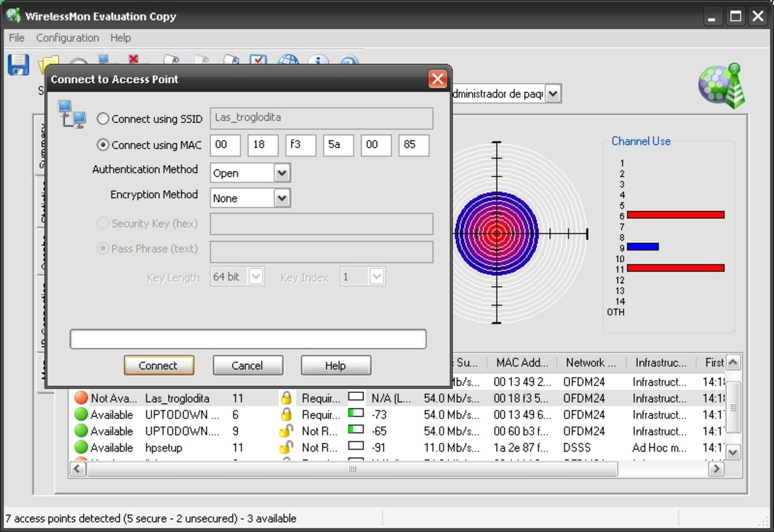
Task: Click the Network ... column header
Action: [x=591, y=362]
